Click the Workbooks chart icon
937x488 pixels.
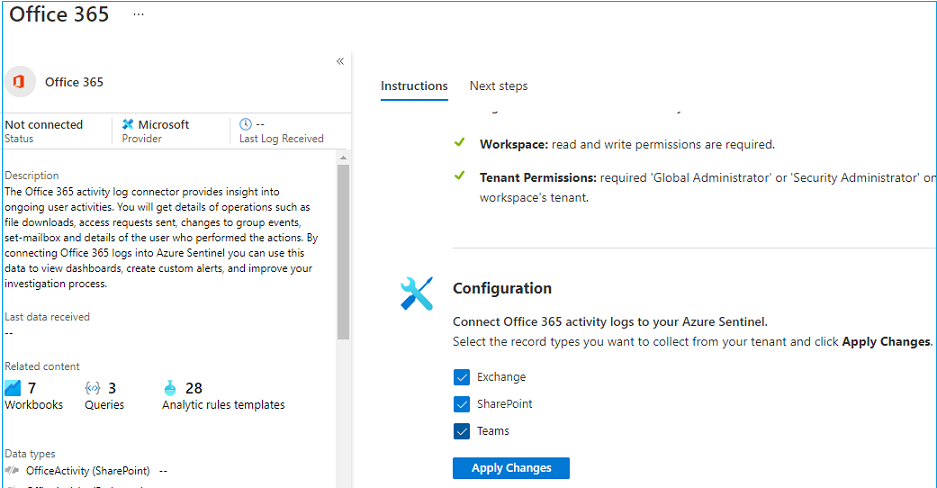(x=13, y=388)
